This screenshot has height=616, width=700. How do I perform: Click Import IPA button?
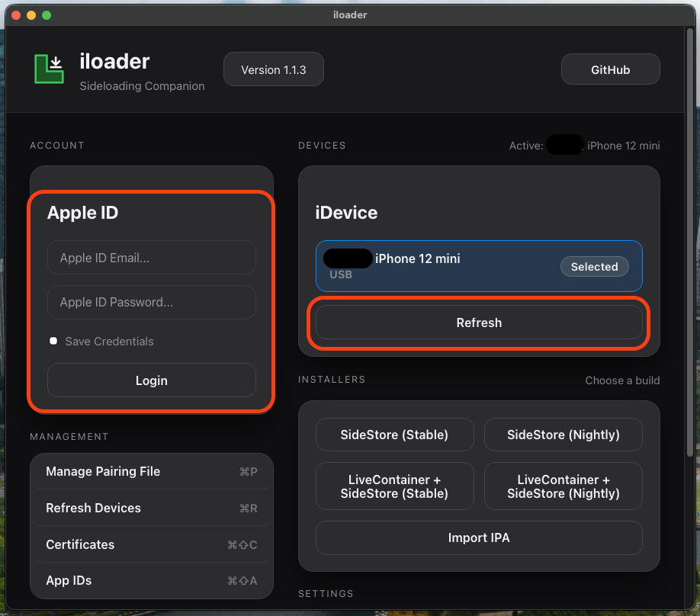[479, 537]
